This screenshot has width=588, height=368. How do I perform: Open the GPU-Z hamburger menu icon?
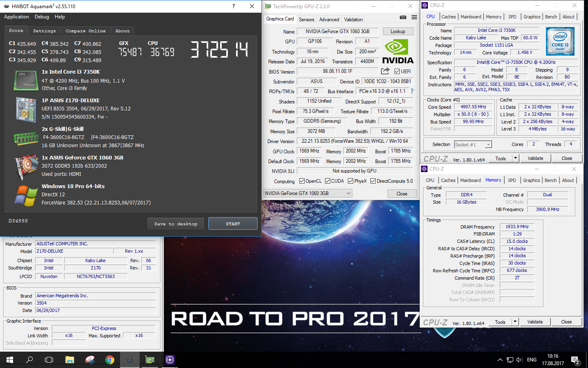414,17
